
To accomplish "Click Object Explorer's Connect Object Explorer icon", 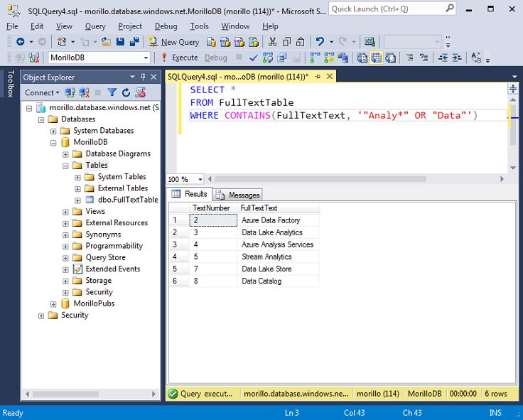I will pyautogui.click(x=70, y=92).
